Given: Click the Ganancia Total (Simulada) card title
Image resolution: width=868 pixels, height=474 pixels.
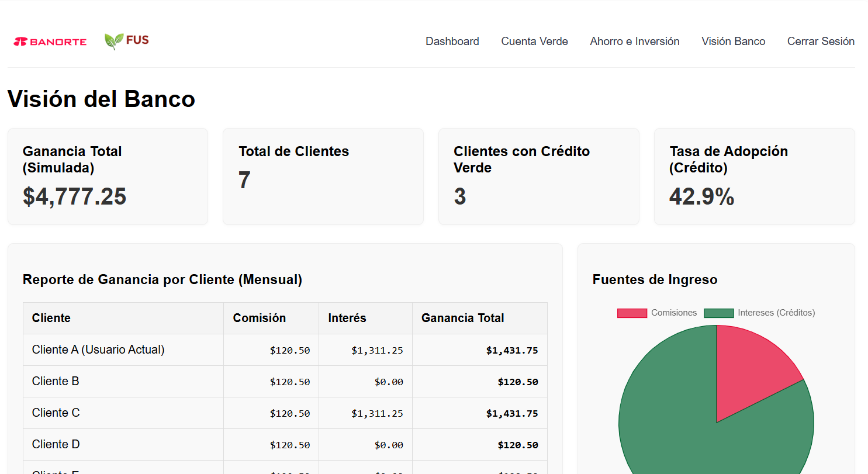Looking at the screenshot, I should coord(72,160).
